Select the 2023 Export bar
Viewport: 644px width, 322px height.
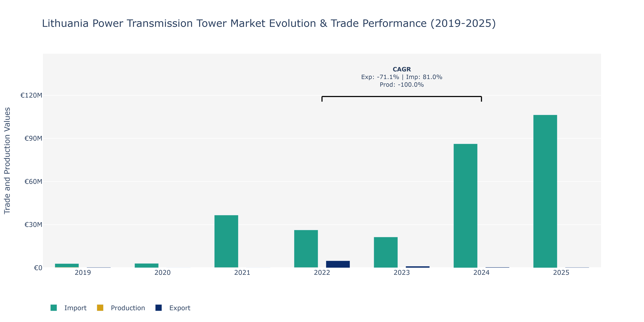418,267
